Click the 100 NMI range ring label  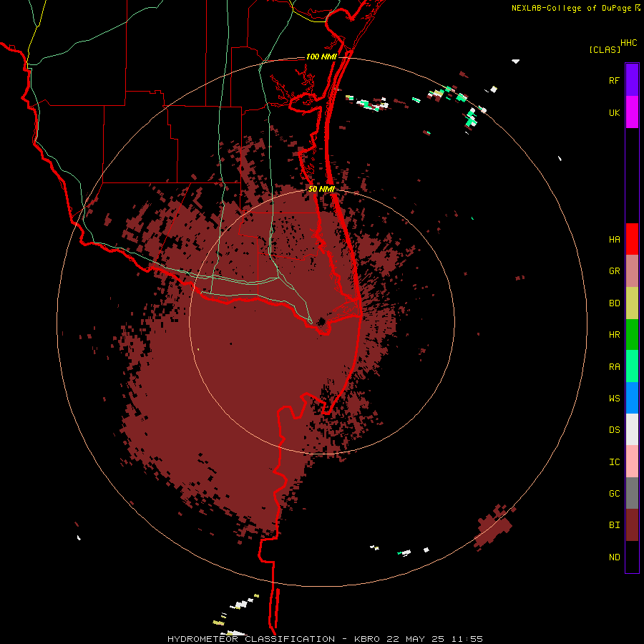(x=321, y=57)
